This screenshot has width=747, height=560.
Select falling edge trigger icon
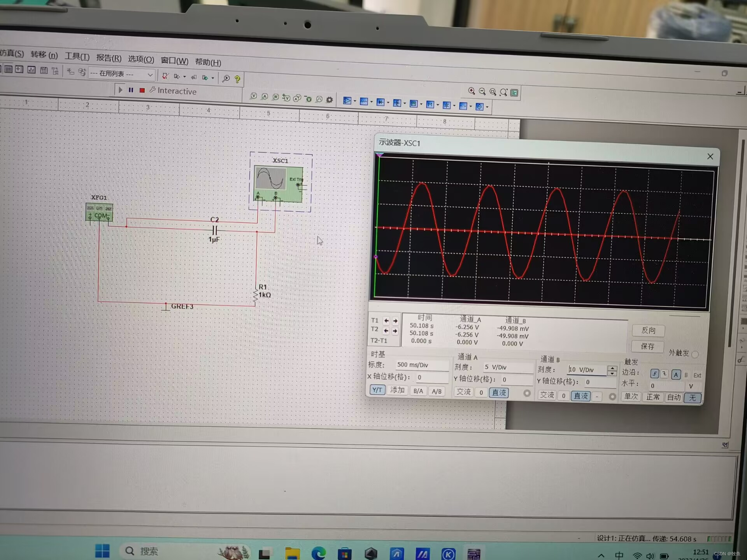point(664,374)
